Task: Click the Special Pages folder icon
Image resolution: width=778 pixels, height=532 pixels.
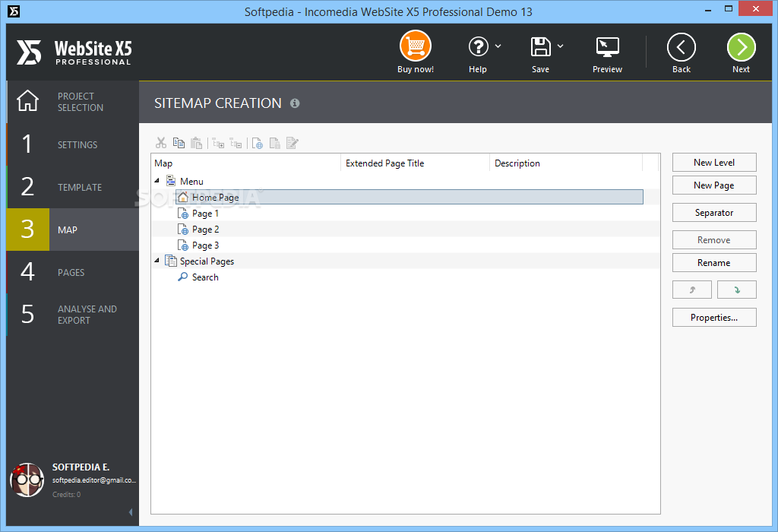Action: [x=171, y=261]
